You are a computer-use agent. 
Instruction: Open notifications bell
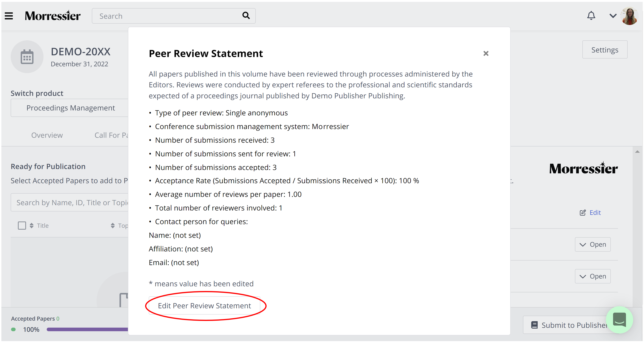tap(591, 16)
